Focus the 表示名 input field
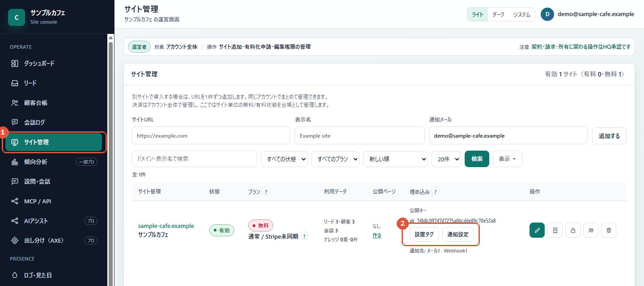644x286 pixels. (x=360, y=136)
